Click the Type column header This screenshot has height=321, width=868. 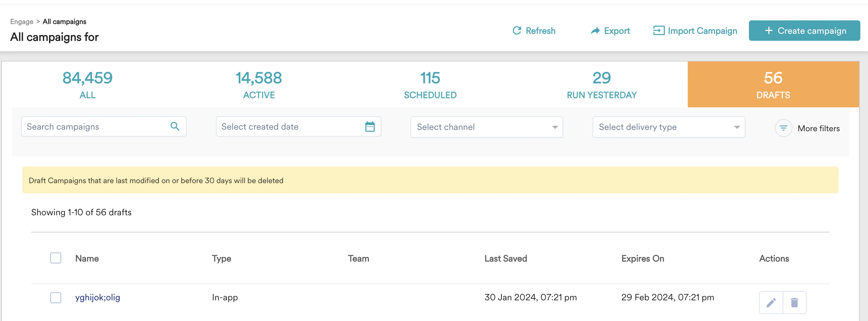(221, 258)
